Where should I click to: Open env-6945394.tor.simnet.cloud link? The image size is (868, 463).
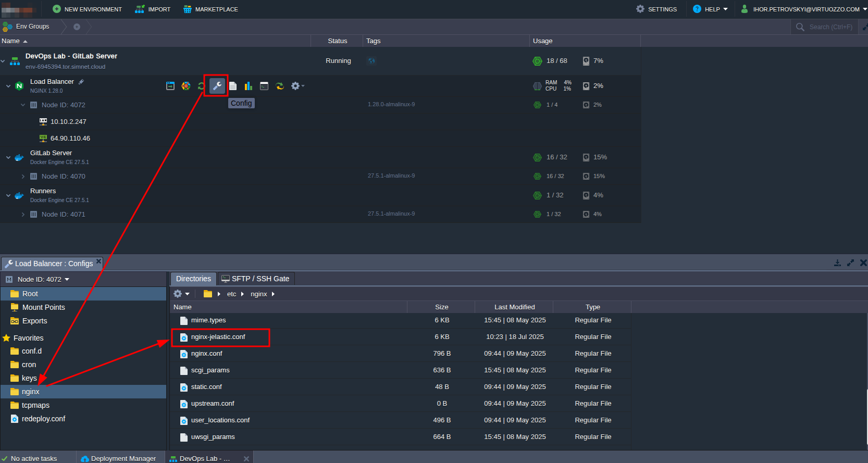[65, 67]
